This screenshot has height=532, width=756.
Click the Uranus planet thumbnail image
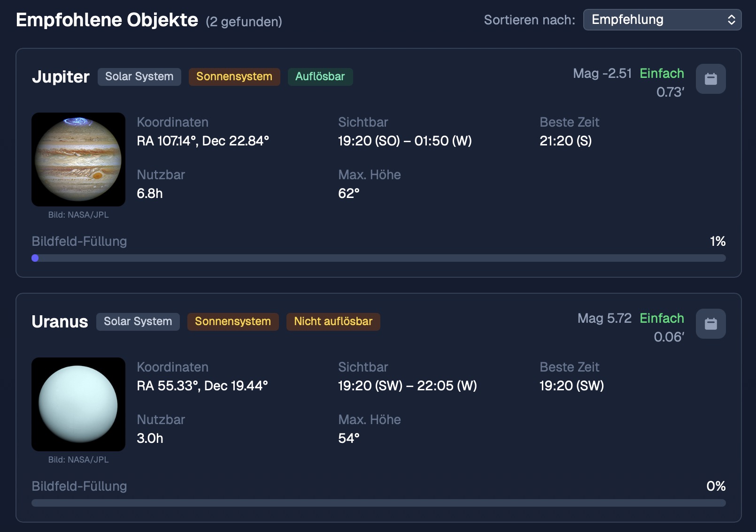[78, 404]
